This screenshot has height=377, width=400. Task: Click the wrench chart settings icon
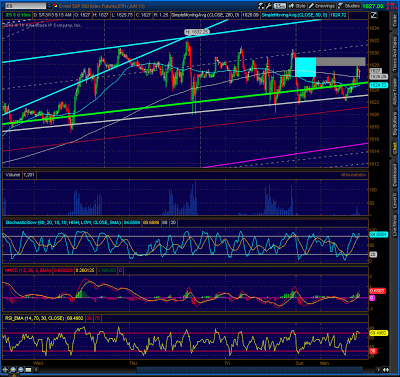point(268,6)
